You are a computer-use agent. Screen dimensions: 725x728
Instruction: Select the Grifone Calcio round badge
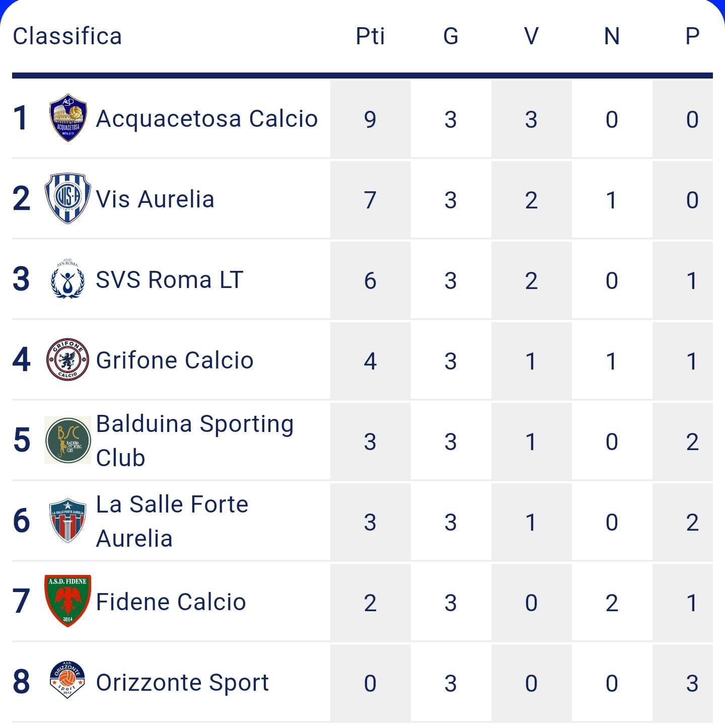tap(68, 359)
